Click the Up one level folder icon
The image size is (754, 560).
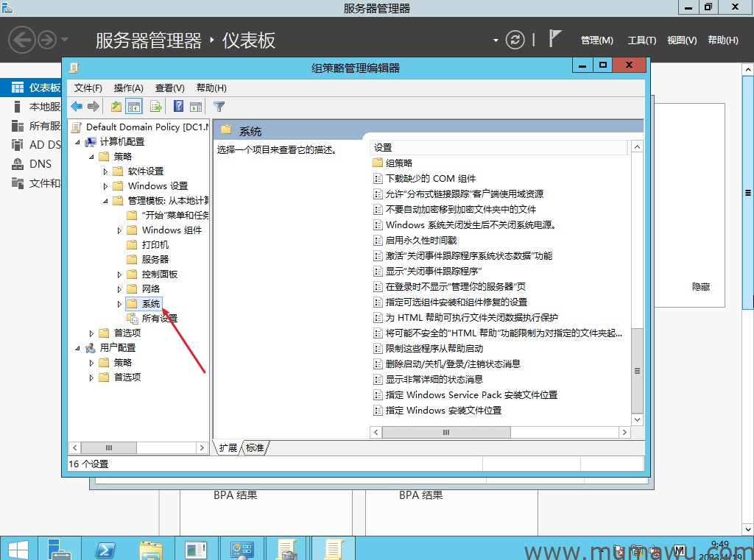tap(116, 107)
